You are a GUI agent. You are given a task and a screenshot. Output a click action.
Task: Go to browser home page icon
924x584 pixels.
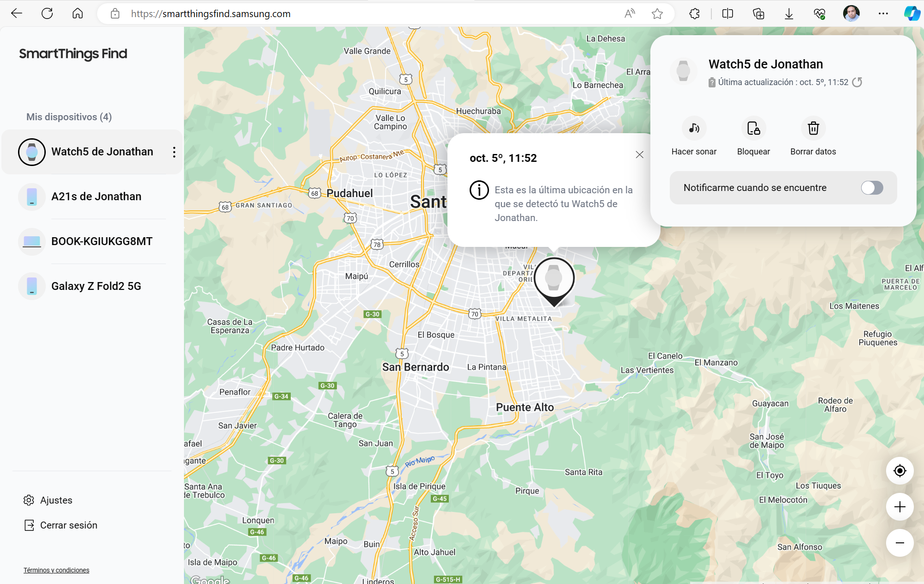coord(78,13)
